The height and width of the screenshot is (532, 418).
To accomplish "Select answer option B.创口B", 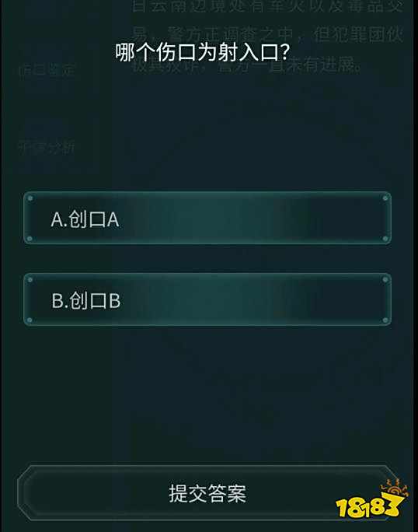I will [x=207, y=299].
